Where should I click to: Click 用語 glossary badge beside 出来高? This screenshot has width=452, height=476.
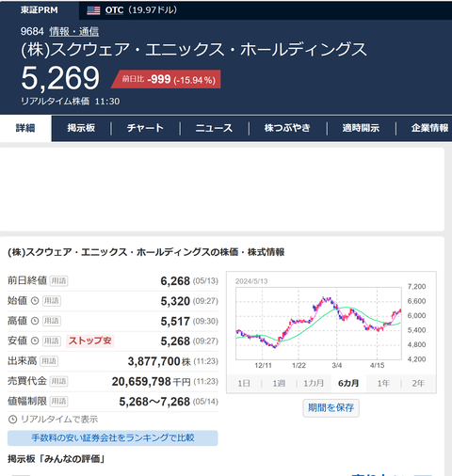click(49, 361)
